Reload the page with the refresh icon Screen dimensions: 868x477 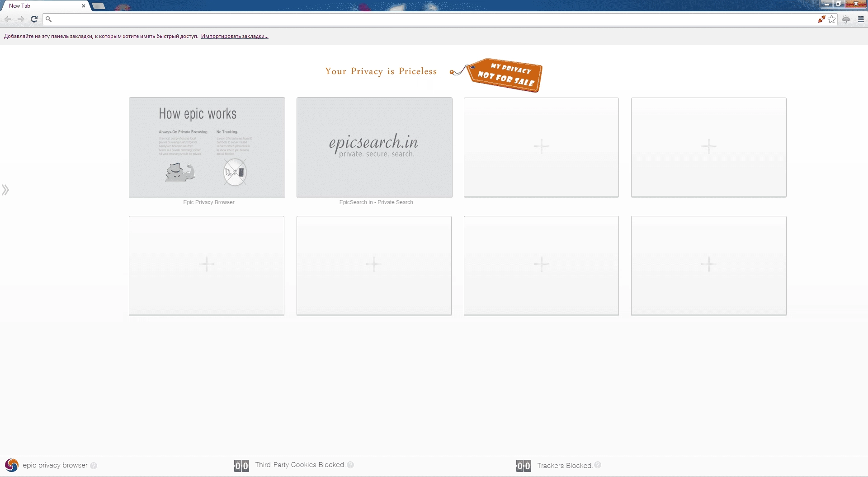click(x=34, y=19)
